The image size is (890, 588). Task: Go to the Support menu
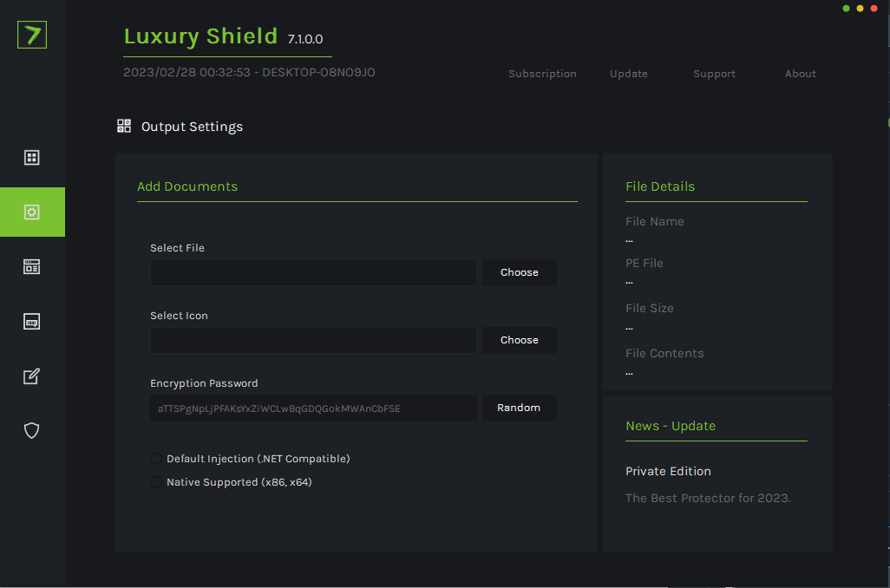(714, 74)
